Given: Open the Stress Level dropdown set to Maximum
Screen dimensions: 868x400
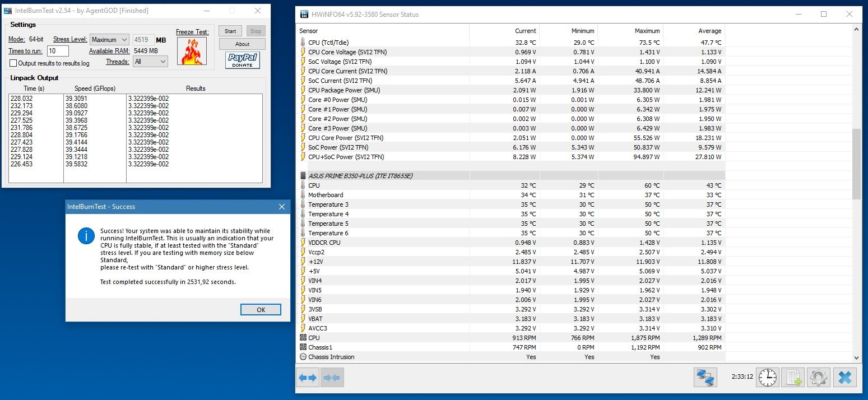Looking at the screenshot, I should pyautogui.click(x=109, y=40).
